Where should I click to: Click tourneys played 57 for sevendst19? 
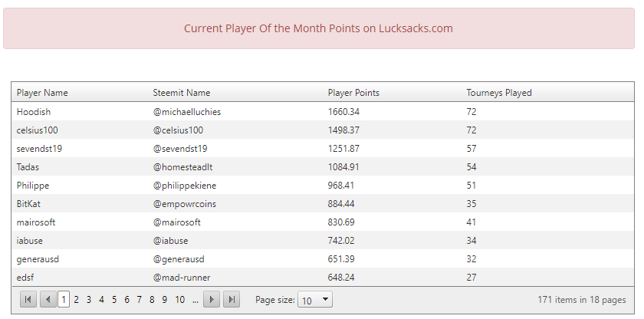pyautogui.click(x=472, y=149)
